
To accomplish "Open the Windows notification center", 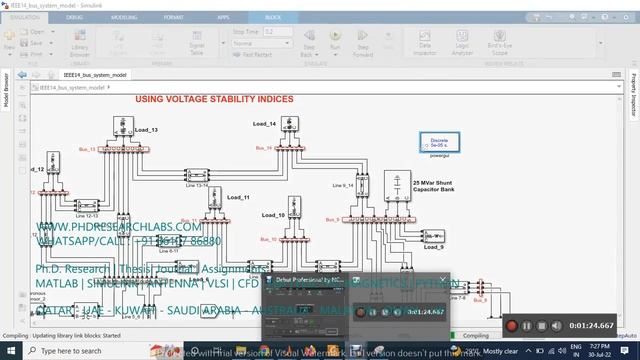I will (624, 351).
